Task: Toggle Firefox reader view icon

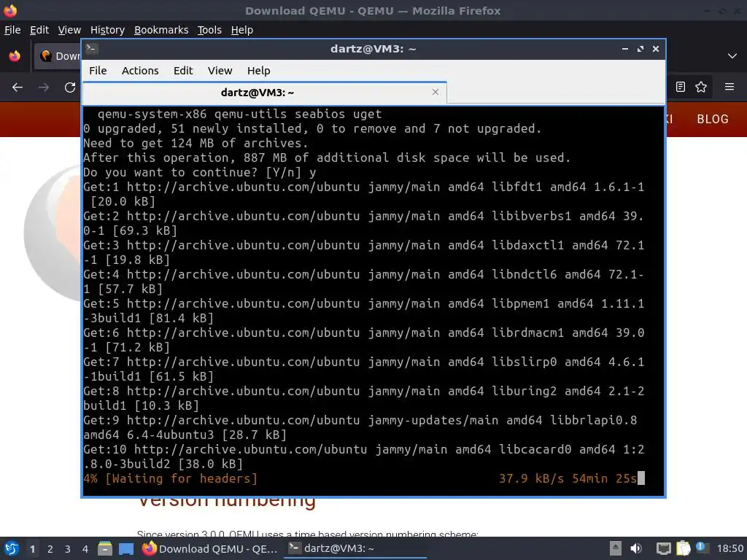Action: coord(681,87)
